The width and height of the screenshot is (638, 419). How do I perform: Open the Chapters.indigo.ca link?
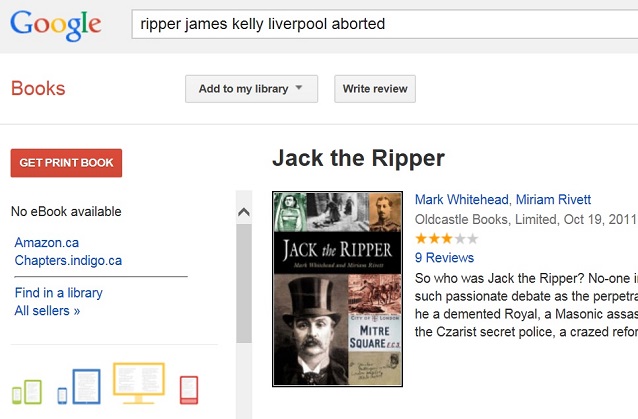(x=68, y=260)
